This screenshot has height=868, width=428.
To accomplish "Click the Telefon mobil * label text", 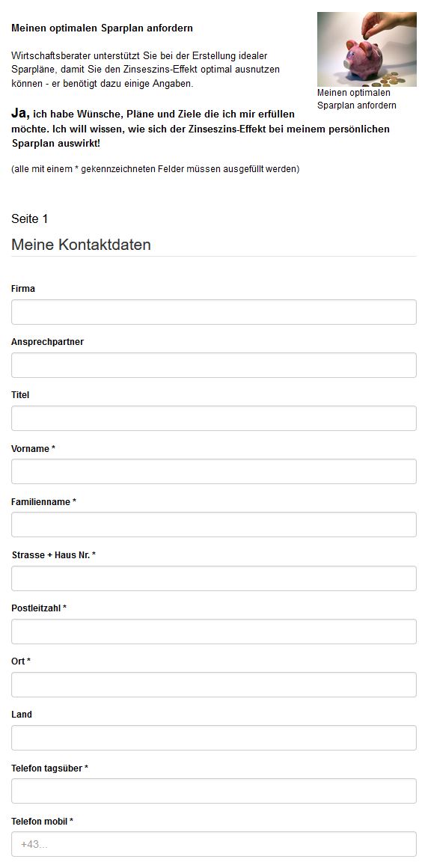I will click(x=42, y=822).
